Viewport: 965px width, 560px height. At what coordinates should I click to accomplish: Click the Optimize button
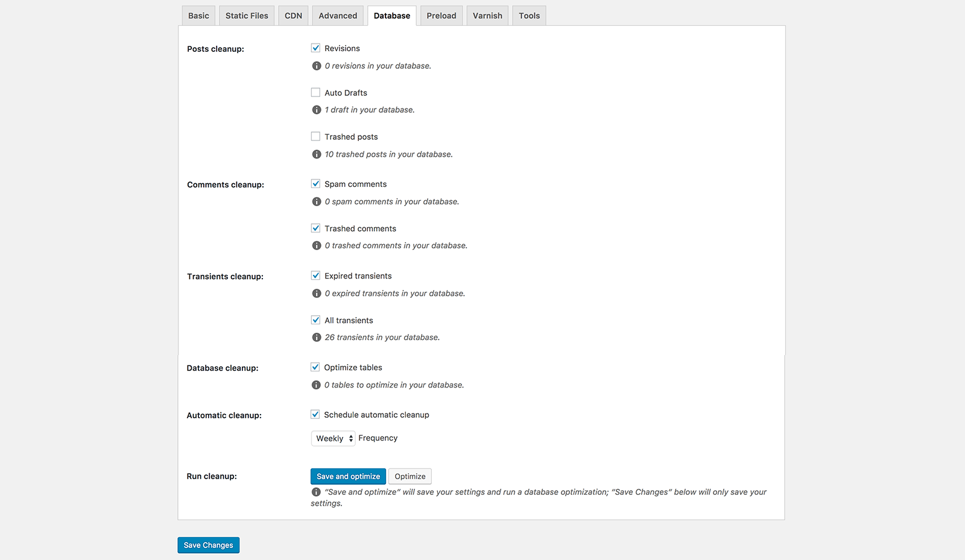(x=410, y=476)
